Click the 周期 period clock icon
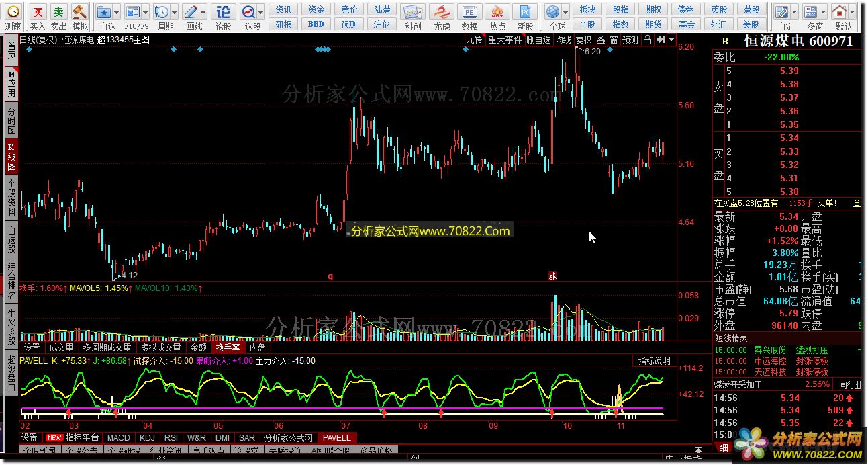 point(162,12)
